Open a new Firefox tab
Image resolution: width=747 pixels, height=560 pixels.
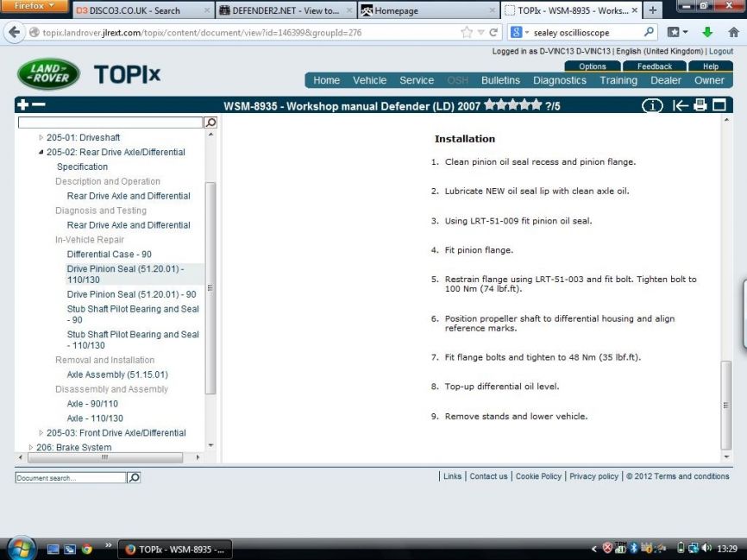click(x=652, y=10)
